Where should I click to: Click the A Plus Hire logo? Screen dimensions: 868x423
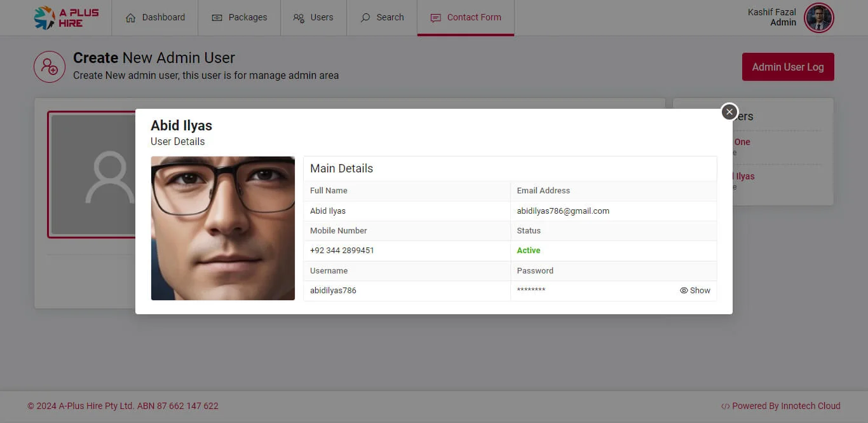tap(66, 18)
